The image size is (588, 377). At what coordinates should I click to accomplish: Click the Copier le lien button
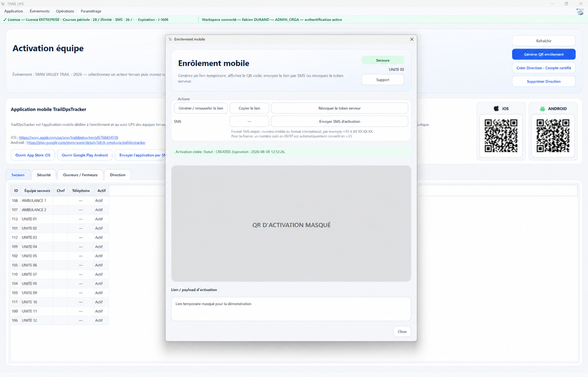coord(249,108)
